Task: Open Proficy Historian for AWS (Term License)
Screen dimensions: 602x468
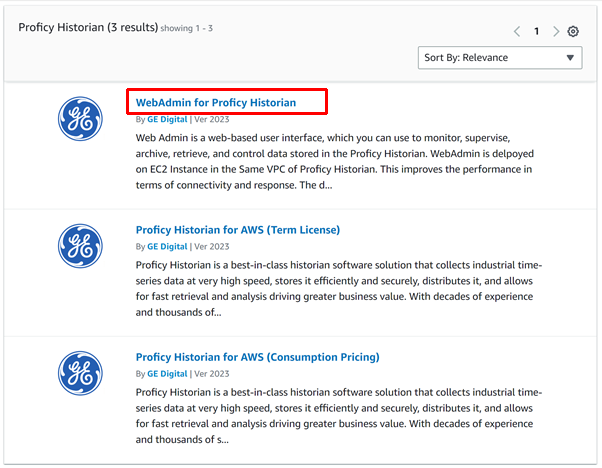Action: (x=238, y=230)
